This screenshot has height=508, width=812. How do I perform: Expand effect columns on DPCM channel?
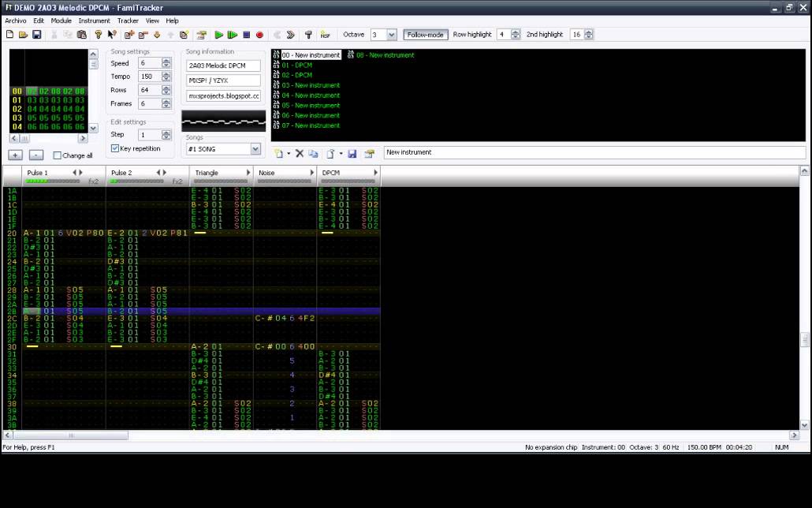click(x=375, y=173)
